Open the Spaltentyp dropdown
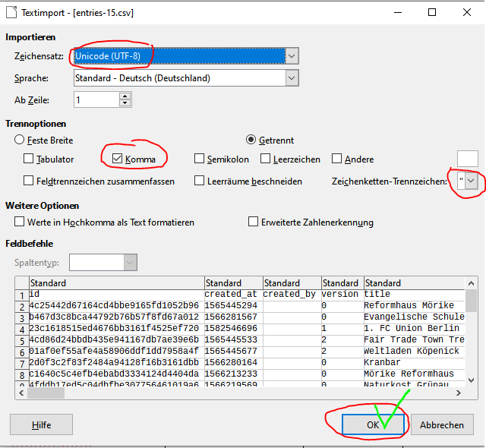 point(130,263)
